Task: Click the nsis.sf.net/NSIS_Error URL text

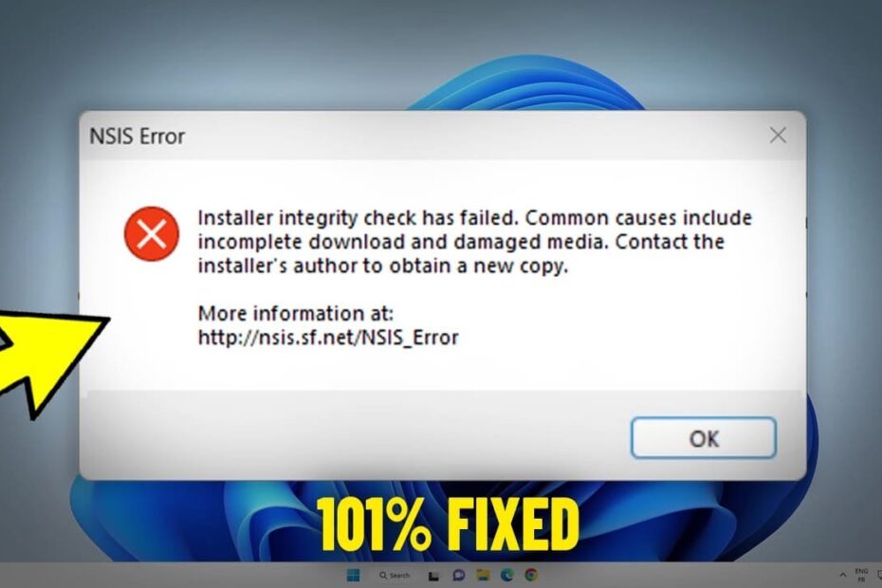Action: pos(328,338)
